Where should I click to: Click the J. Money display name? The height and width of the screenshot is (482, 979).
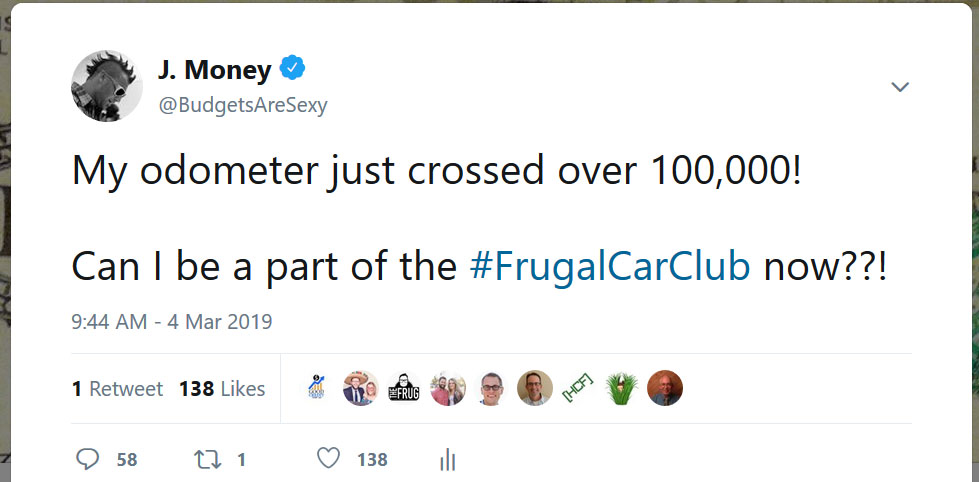(x=214, y=70)
